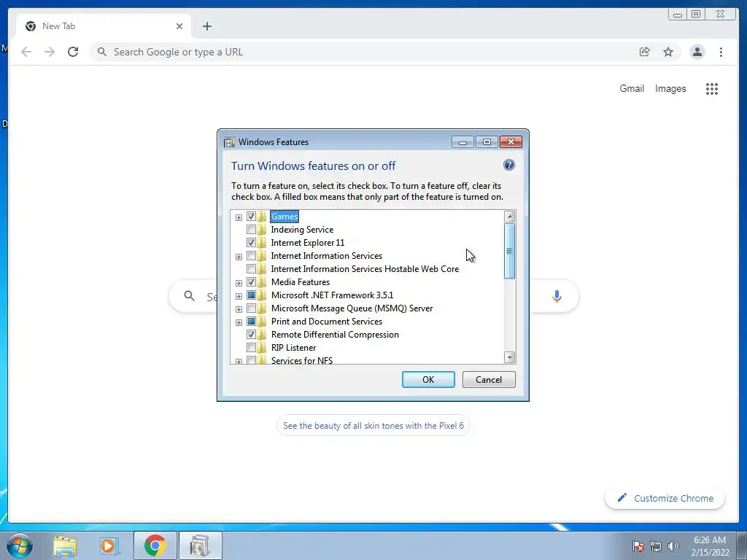Click the magnifier icon in Google search box

189,296
